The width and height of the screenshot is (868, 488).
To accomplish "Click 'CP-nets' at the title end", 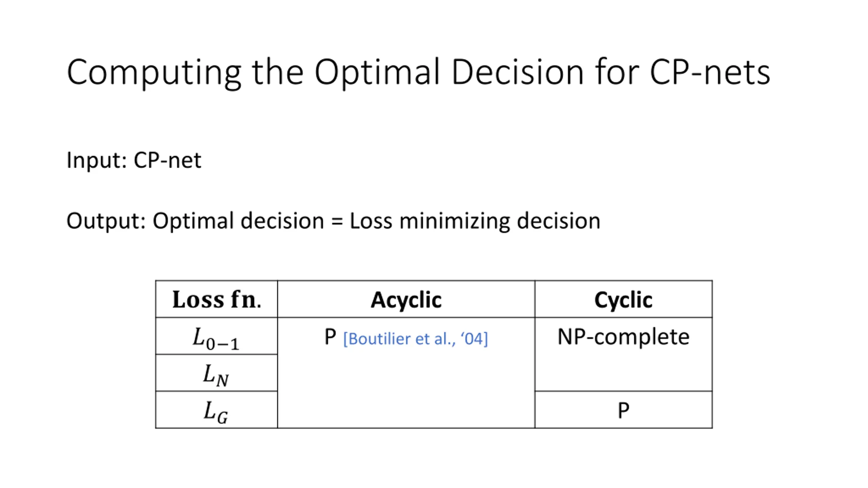I will [x=710, y=72].
